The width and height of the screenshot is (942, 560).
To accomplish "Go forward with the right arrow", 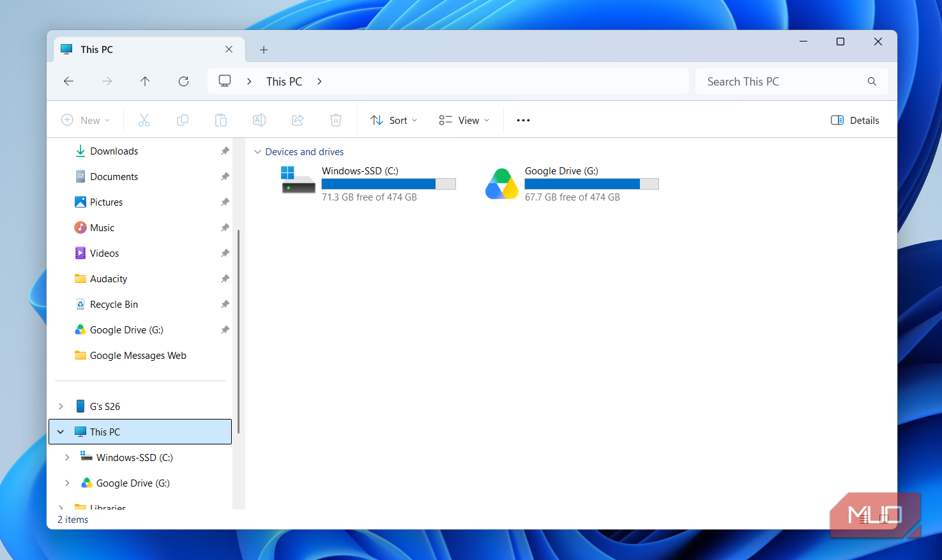I will [x=107, y=81].
